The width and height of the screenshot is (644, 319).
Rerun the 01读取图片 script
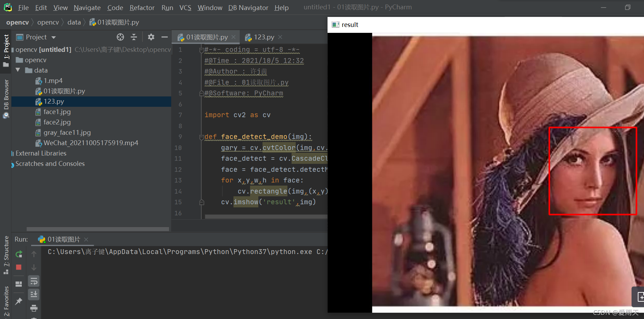[19, 254]
